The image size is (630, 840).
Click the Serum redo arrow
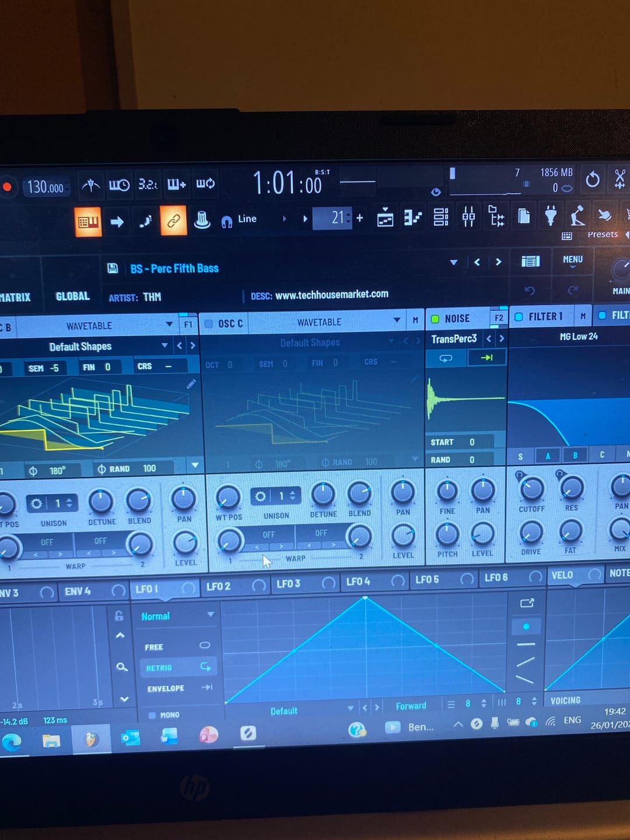(x=573, y=290)
